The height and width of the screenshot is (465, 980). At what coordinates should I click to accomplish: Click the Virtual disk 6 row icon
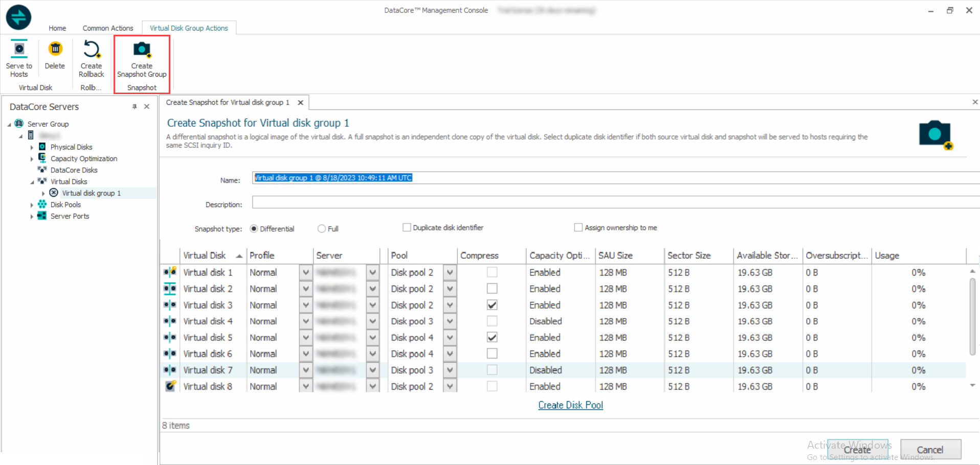170,353
